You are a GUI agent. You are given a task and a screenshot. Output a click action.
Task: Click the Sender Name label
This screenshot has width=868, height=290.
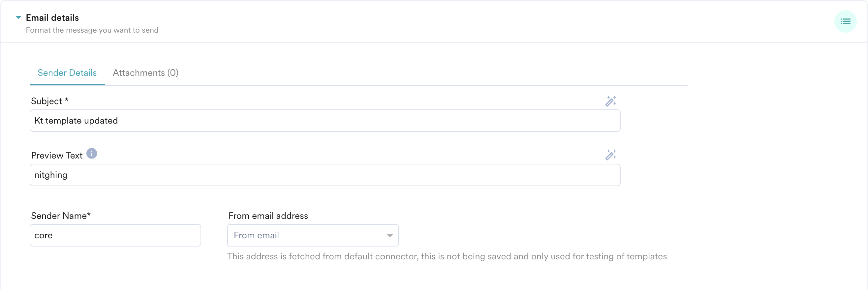[61, 216]
